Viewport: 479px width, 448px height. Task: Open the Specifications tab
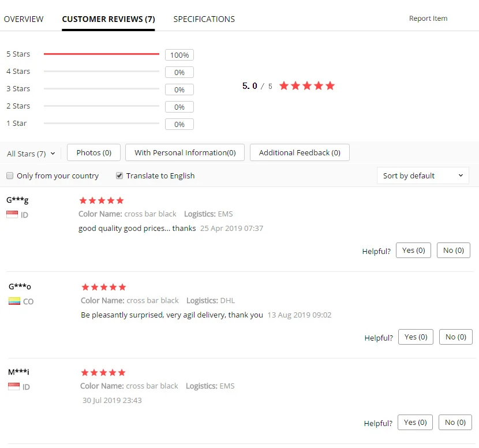coord(204,19)
